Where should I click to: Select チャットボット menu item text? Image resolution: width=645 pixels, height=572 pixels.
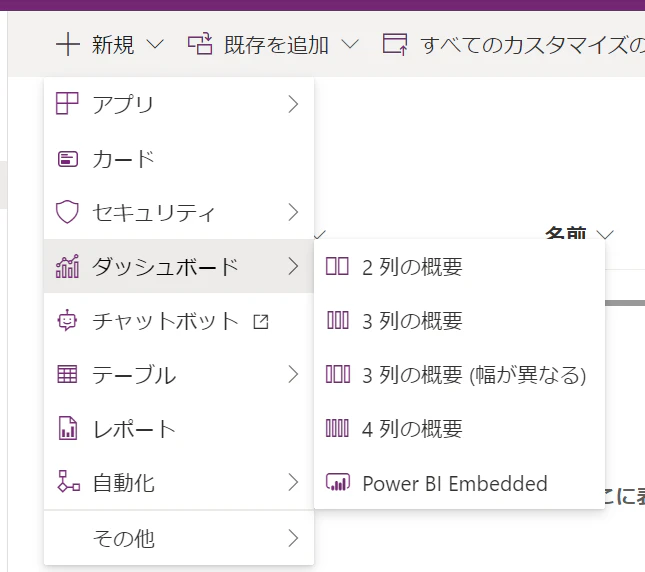(165, 321)
